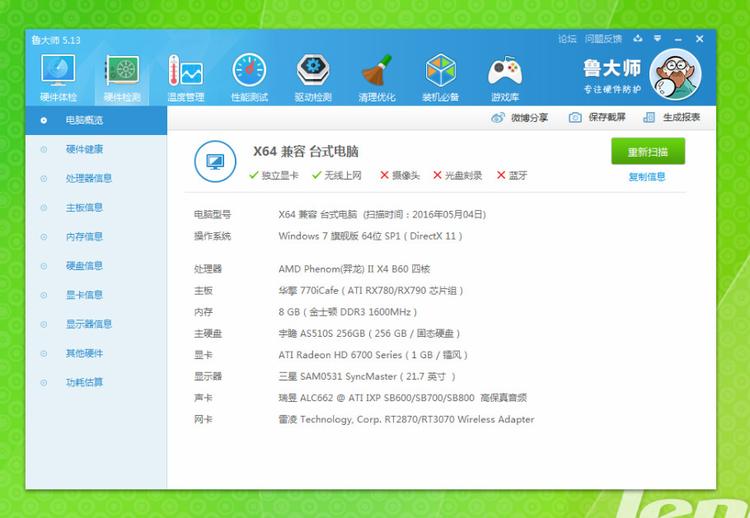Image resolution: width=750 pixels, height=518 pixels.
Task: Click the 三星 SAM0531 SyncMaster value
Action: [367, 376]
